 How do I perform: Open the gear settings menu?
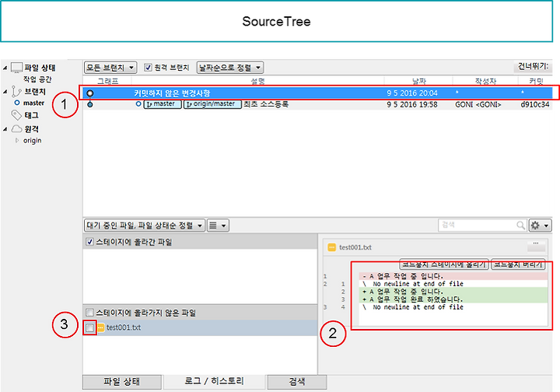pyautogui.click(x=540, y=226)
